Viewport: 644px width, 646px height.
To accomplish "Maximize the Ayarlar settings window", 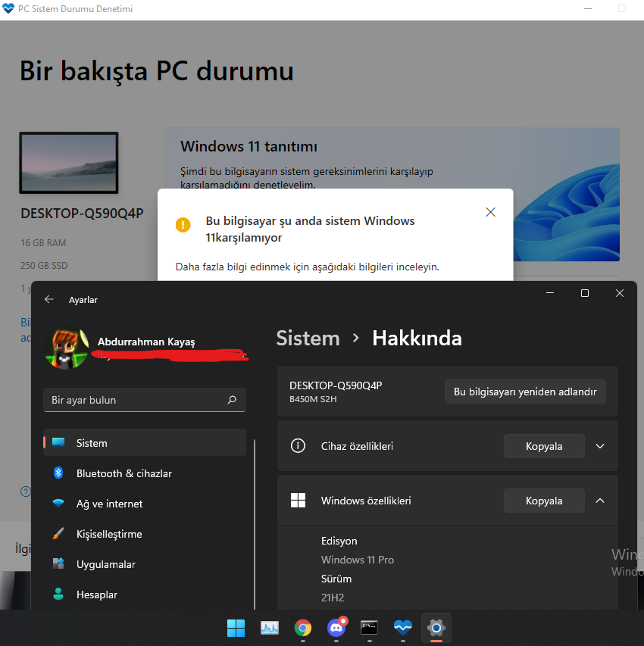I will [585, 293].
